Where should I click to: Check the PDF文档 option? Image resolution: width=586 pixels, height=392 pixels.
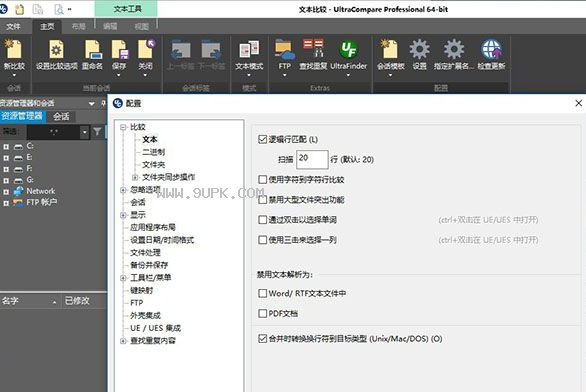(x=263, y=313)
